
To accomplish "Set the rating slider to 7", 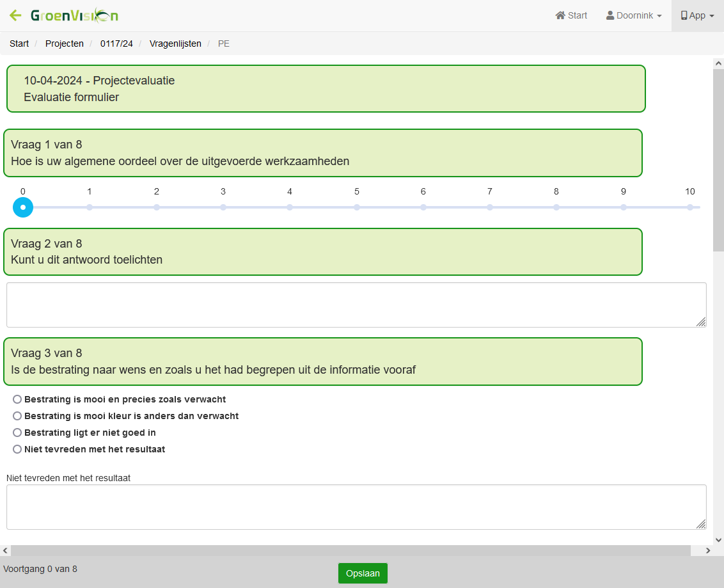I will [490, 207].
